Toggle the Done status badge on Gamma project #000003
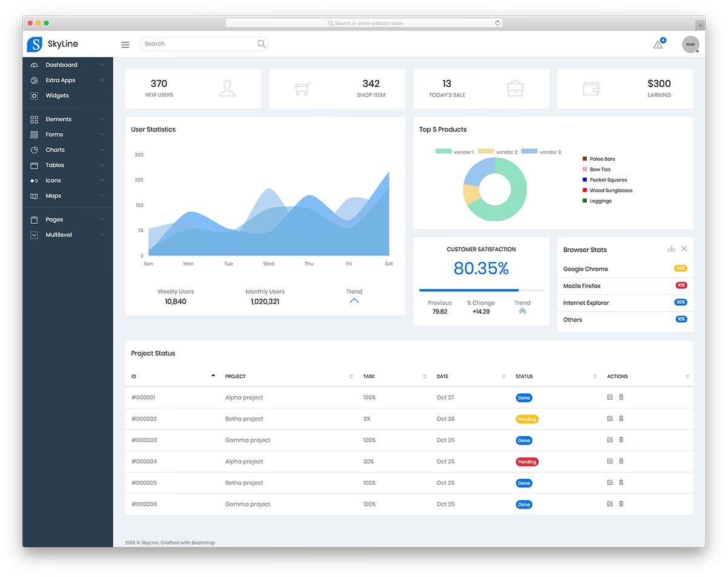This screenshot has width=728, height=577. pyautogui.click(x=524, y=440)
